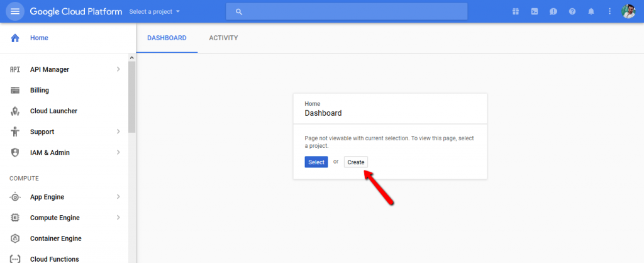
Task: Expand the Compute Engine submenu chevron
Action: (118, 218)
